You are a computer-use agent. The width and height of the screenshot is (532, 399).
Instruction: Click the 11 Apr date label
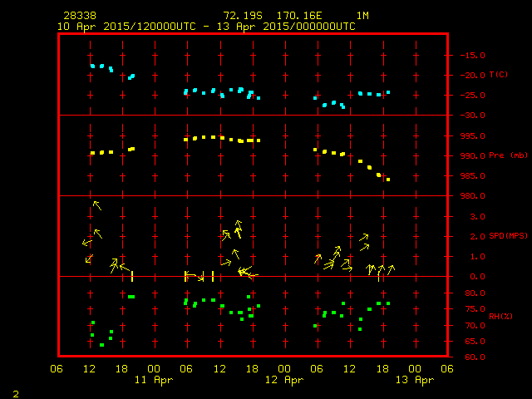point(154,380)
